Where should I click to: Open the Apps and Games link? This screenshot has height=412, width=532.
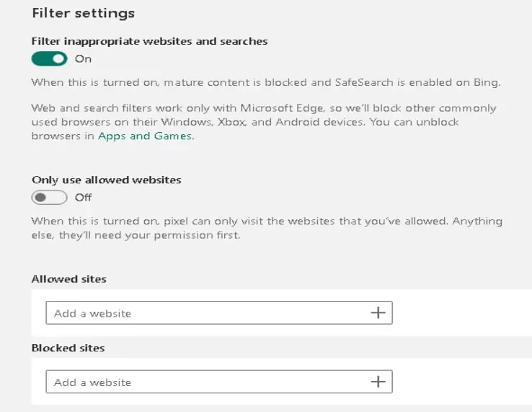click(145, 136)
